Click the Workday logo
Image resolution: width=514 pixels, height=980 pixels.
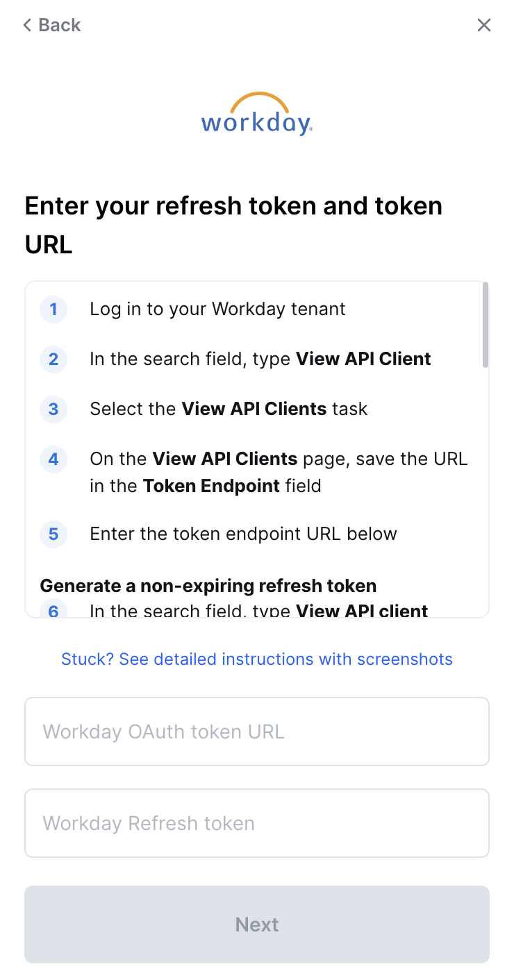(x=257, y=114)
